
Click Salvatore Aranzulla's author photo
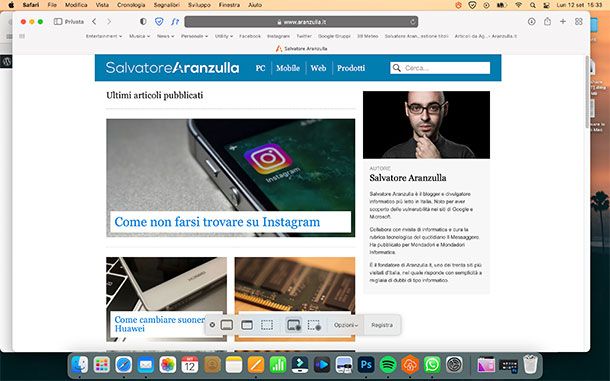tap(426, 125)
